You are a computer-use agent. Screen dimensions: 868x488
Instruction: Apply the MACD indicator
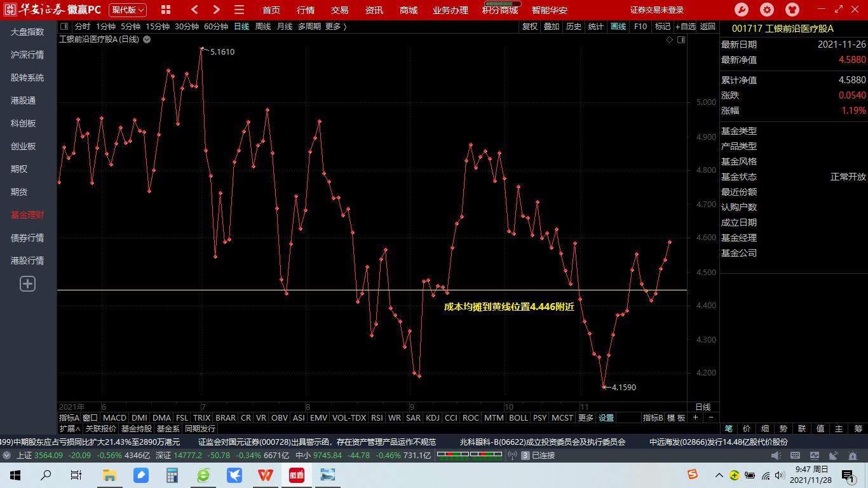point(115,417)
